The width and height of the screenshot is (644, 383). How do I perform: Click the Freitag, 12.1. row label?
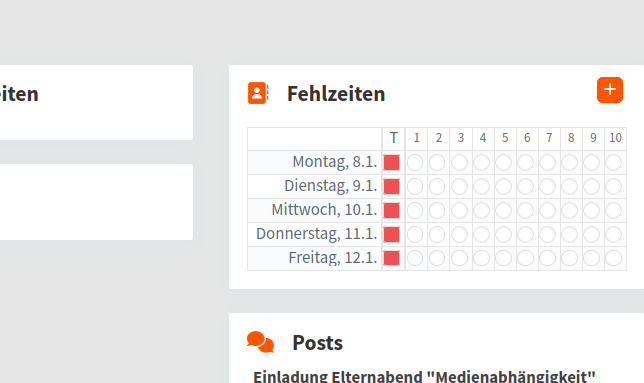point(333,258)
